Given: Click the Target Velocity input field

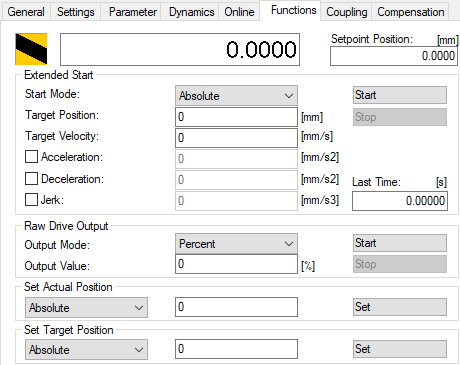Looking at the screenshot, I should (x=236, y=138).
